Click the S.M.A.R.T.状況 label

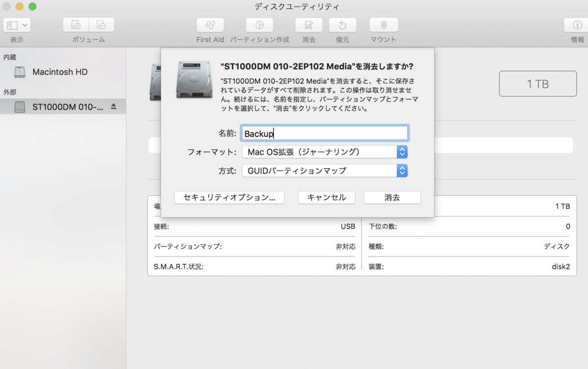[x=178, y=267]
